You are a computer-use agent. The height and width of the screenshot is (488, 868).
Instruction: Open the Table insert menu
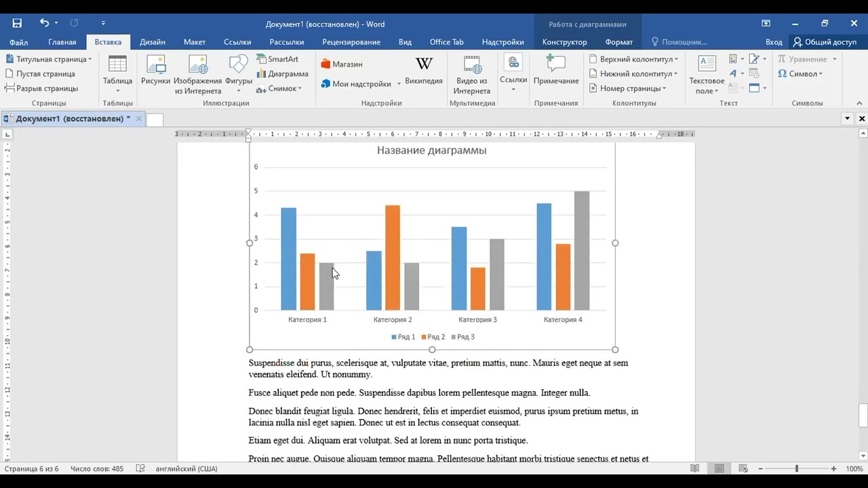(x=117, y=75)
